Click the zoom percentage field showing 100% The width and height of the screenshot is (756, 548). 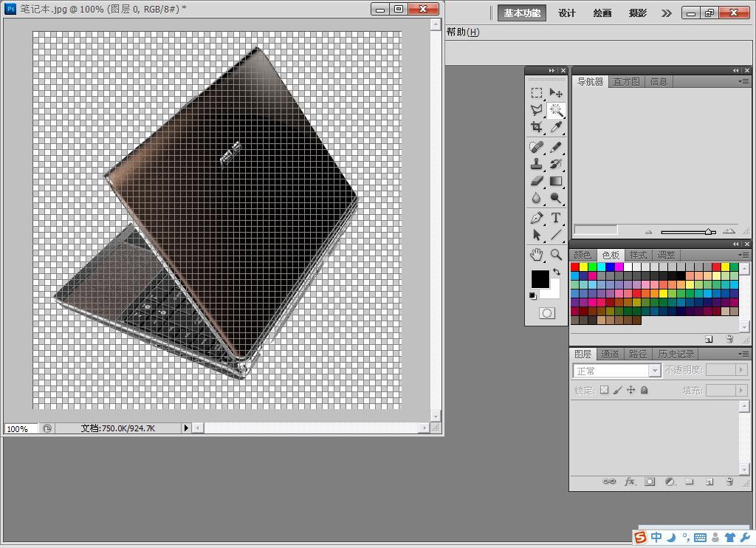point(21,428)
